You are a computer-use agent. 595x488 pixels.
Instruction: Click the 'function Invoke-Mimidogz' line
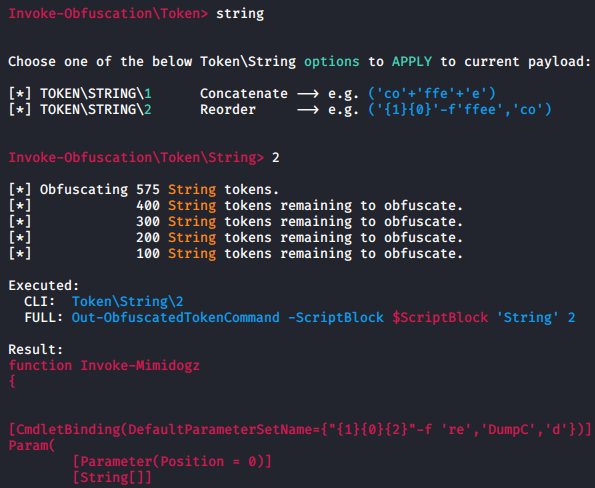click(x=104, y=365)
